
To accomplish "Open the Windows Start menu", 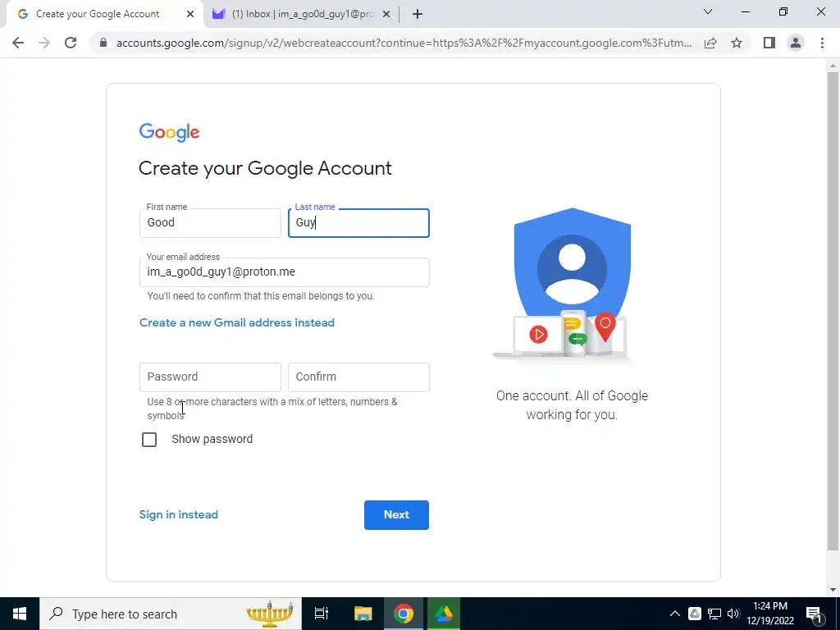I will (x=20, y=614).
